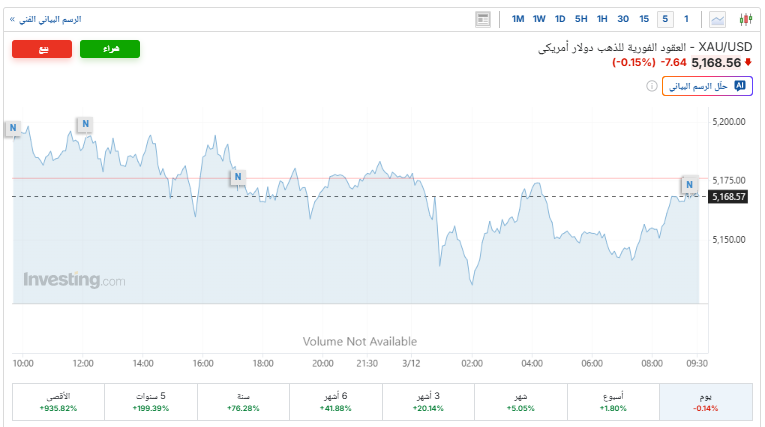This screenshot has height=427, width=765.
Task: Select the 5H timeframe
Action: [581, 19]
